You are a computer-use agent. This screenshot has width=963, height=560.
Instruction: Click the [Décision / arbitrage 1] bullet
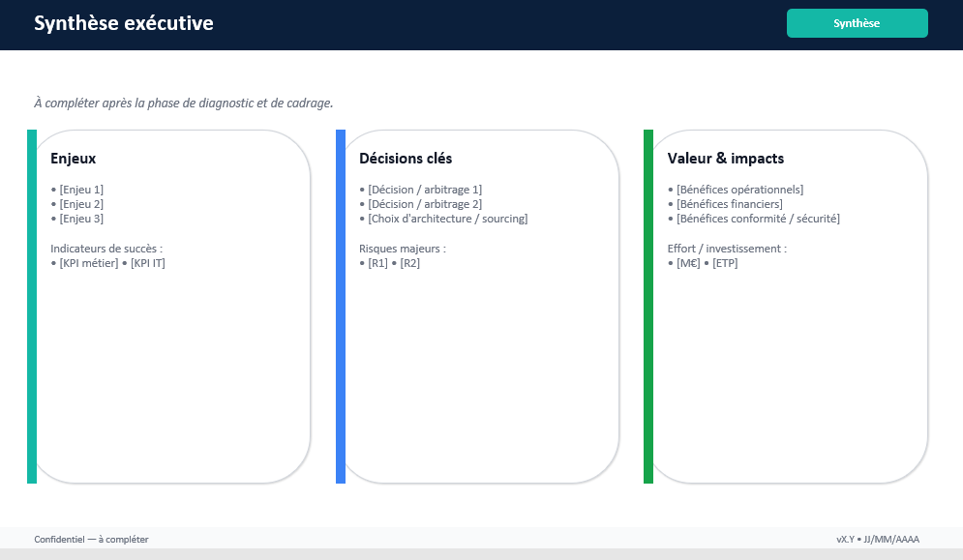(421, 190)
